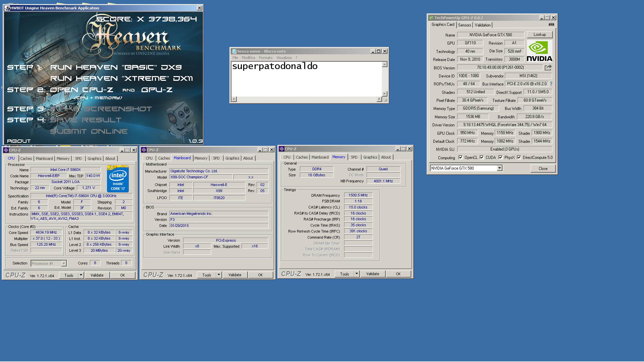
Task: Click Validate in the Memory CPU-Z window
Action: pos(373,274)
